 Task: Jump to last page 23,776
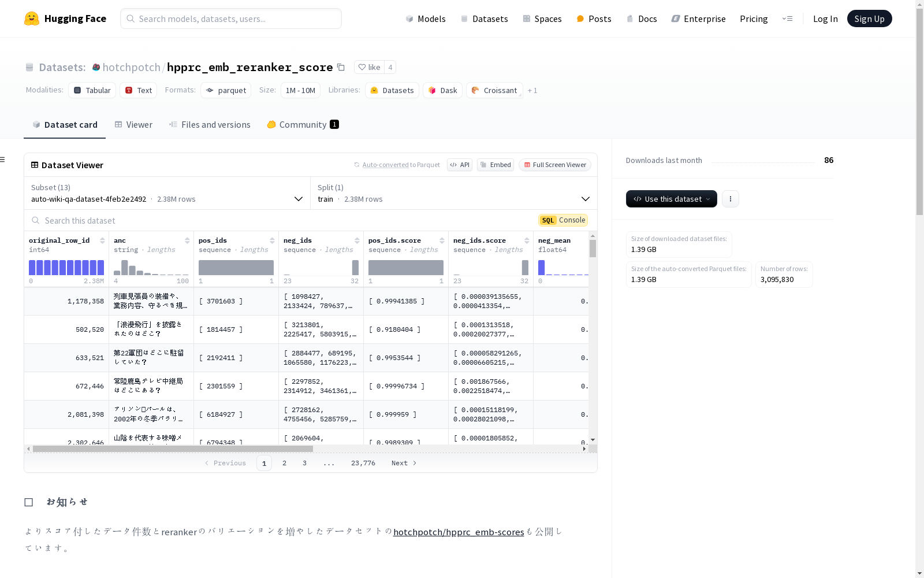tap(363, 463)
